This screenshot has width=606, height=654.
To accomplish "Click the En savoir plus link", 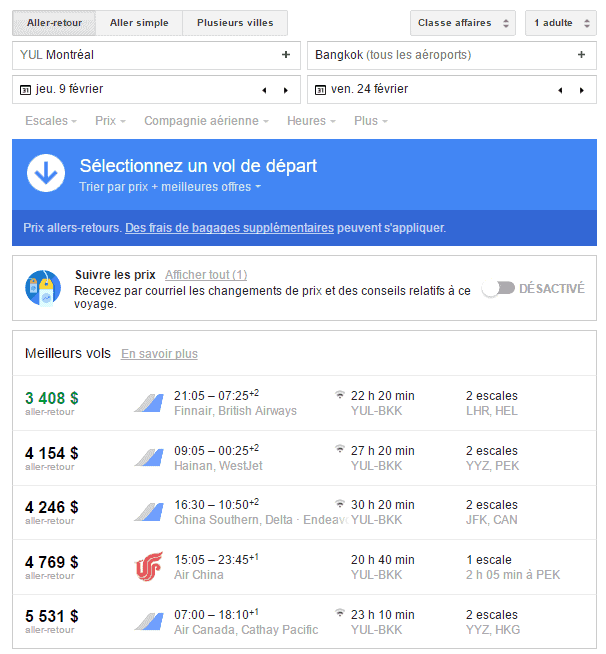I will [159, 353].
